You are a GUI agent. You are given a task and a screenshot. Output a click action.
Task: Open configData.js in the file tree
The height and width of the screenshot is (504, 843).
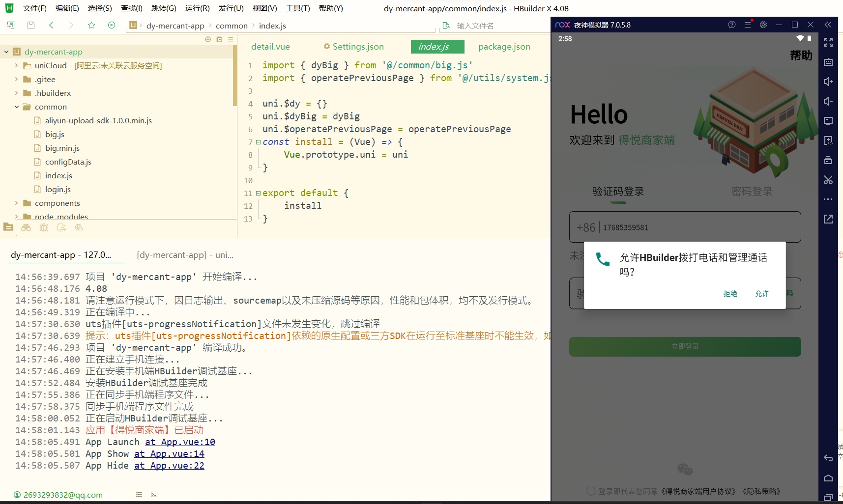(68, 162)
